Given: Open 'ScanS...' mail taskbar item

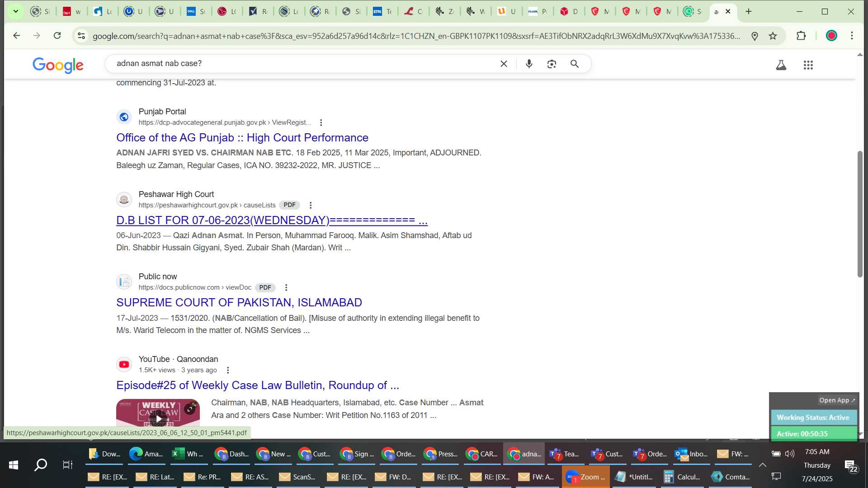Looking at the screenshot, I should pyautogui.click(x=297, y=477).
